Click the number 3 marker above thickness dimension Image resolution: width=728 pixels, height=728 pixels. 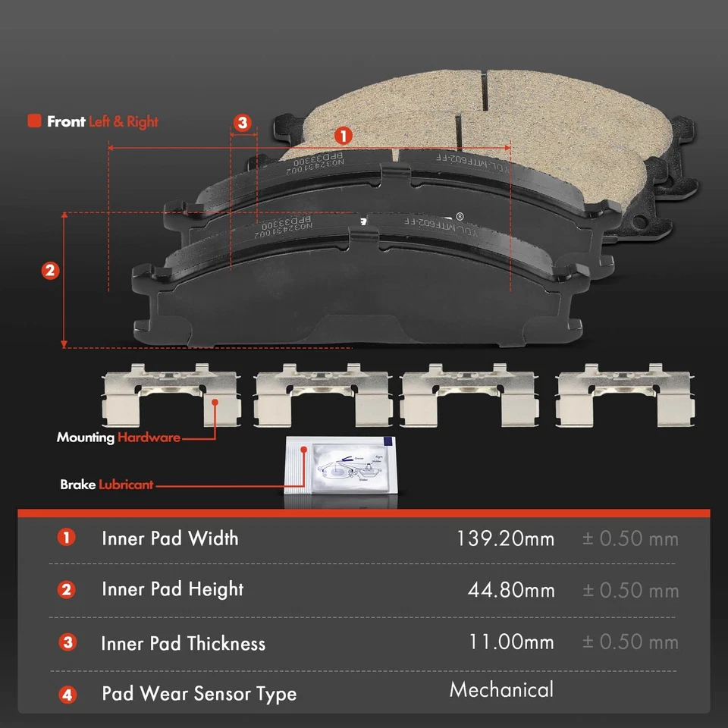tap(243, 123)
